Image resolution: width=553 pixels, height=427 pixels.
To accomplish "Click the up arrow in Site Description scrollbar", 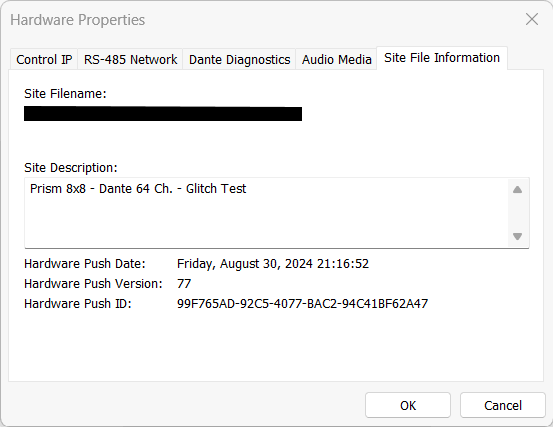I will [x=517, y=190].
